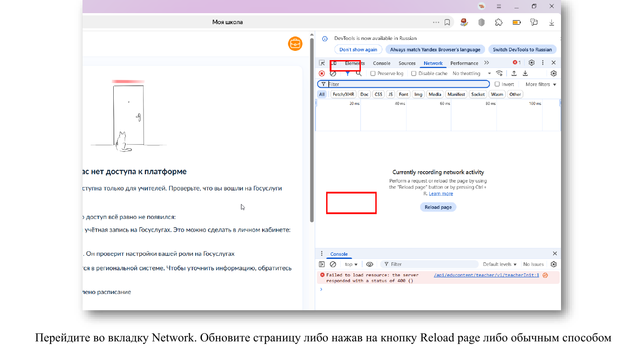
Task: Open top context selector dropdown
Action: click(x=351, y=264)
